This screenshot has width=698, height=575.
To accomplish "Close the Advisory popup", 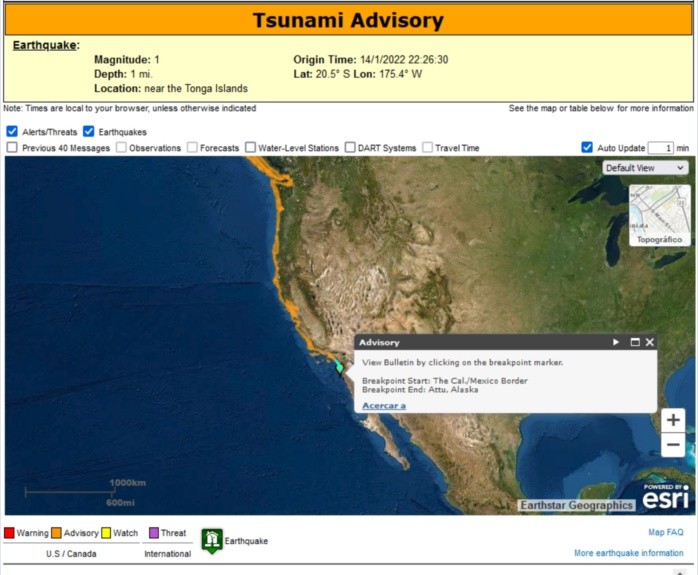I will coord(650,342).
